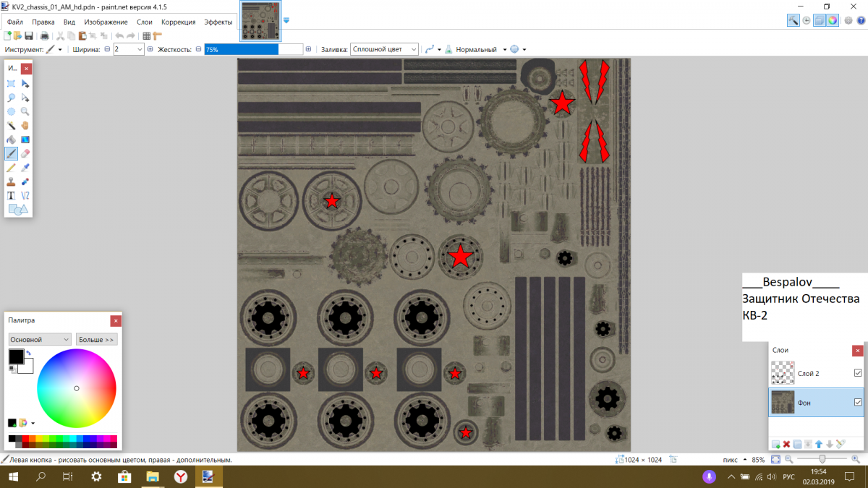Click the Save toolbar icon

point(29,35)
